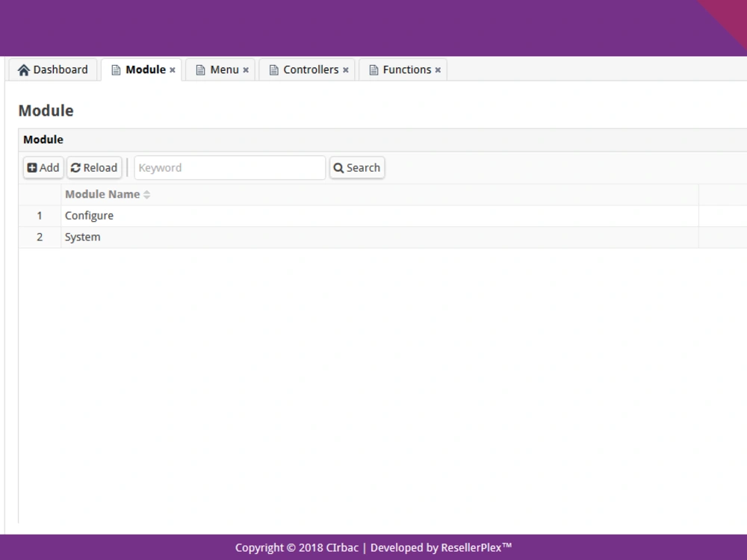The height and width of the screenshot is (560, 747).
Task: Close the active Module tab
Action: tap(172, 69)
